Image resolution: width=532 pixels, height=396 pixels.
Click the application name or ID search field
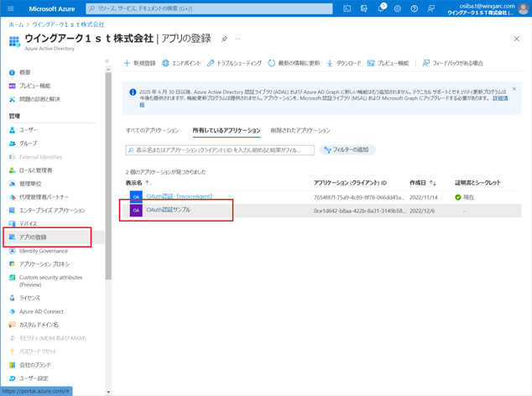[x=220, y=150]
